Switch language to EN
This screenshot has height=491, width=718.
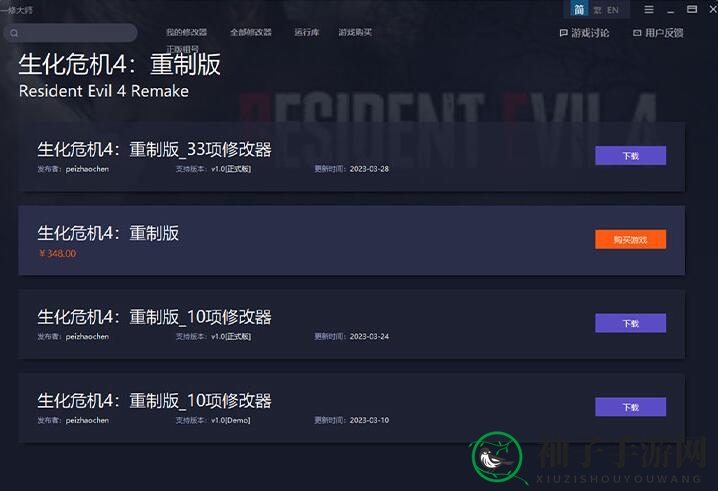tap(613, 10)
